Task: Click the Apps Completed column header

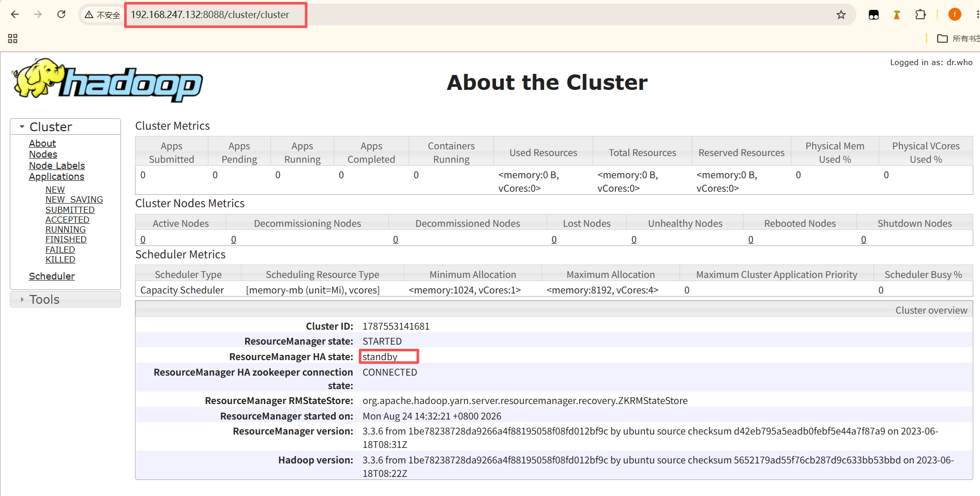Action: (x=371, y=152)
